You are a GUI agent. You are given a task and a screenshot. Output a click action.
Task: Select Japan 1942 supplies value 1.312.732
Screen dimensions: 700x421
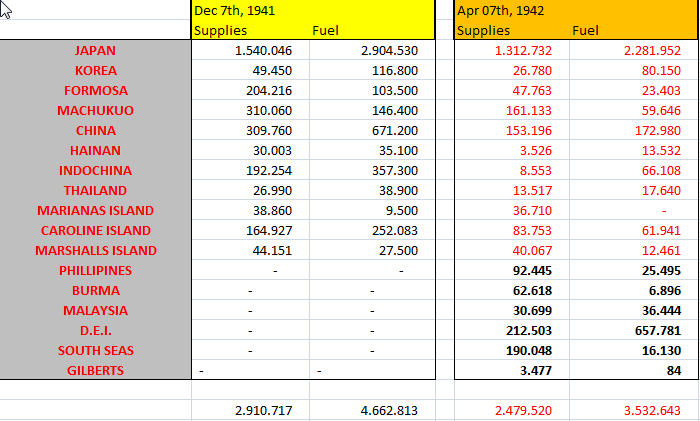tap(512, 50)
